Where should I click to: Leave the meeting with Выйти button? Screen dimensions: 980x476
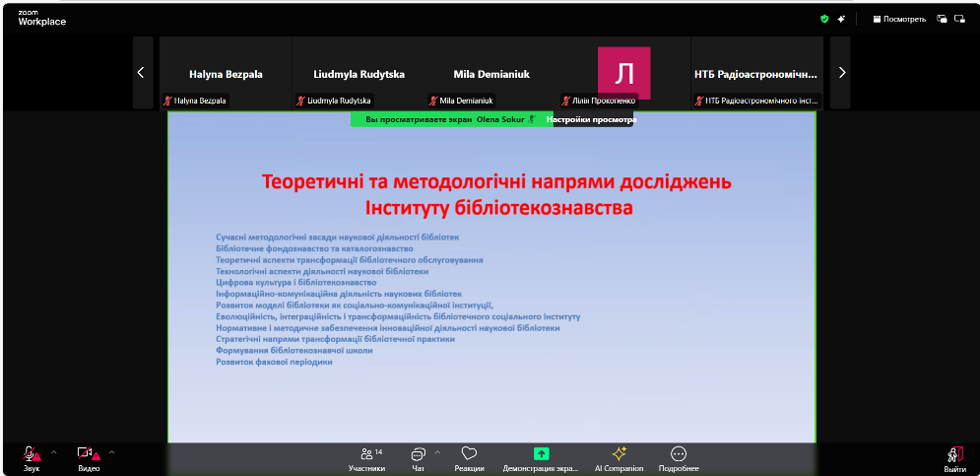[x=953, y=458]
